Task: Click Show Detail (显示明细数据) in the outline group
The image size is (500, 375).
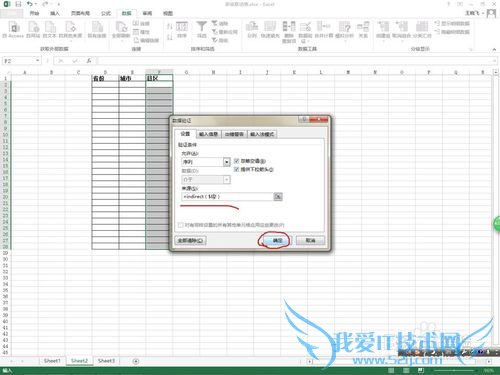Action: 452,24
